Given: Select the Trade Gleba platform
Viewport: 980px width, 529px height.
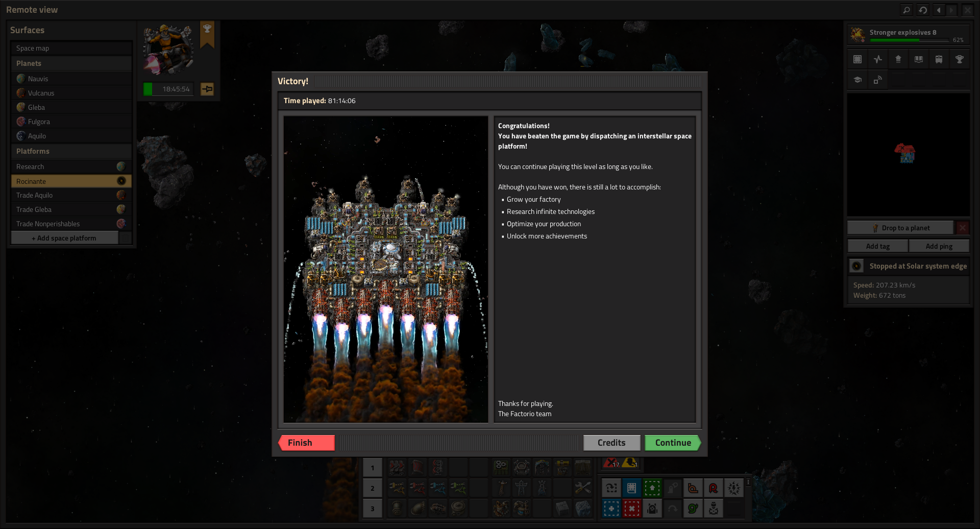Looking at the screenshot, I should tap(71, 209).
